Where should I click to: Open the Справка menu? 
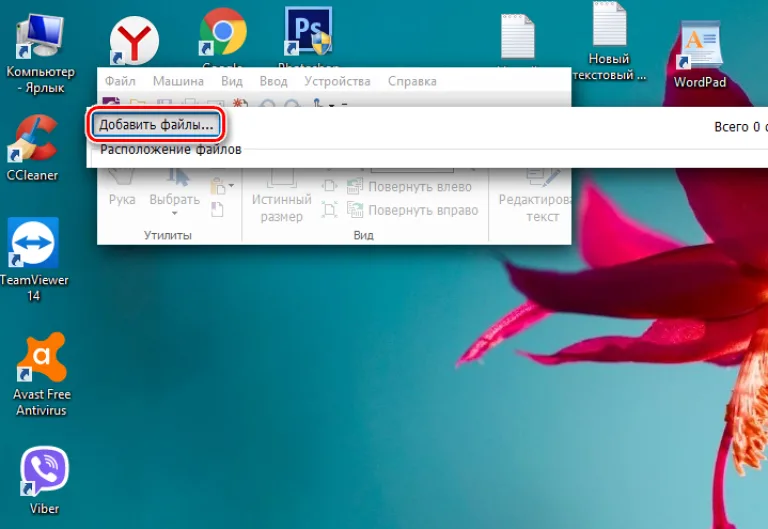(412, 81)
